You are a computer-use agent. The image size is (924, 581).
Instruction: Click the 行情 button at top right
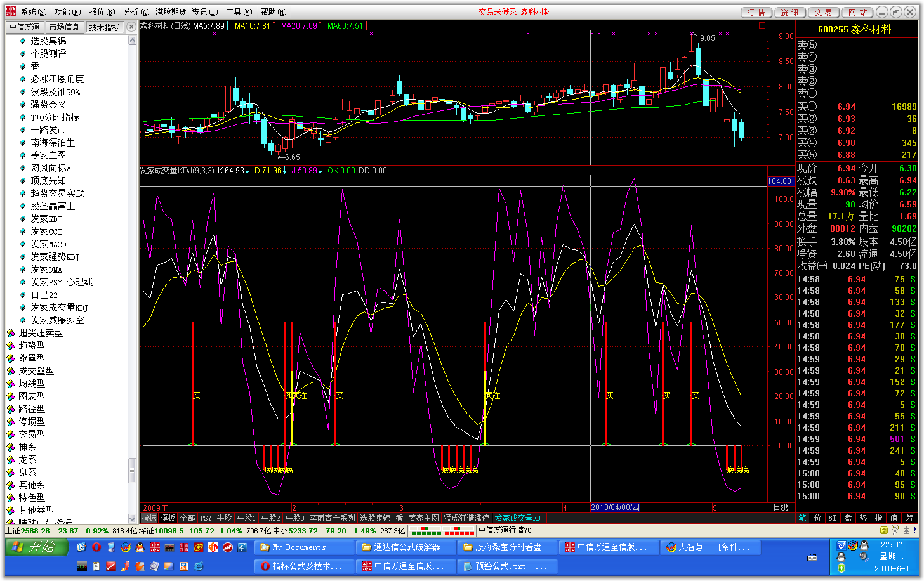pyautogui.click(x=756, y=12)
